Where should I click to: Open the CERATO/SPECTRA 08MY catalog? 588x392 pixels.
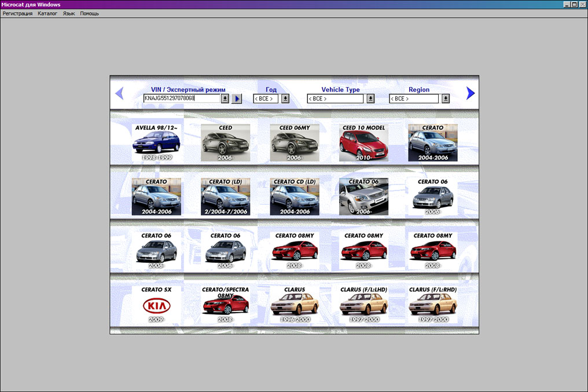pyautogui.click(x=226, y=305)
